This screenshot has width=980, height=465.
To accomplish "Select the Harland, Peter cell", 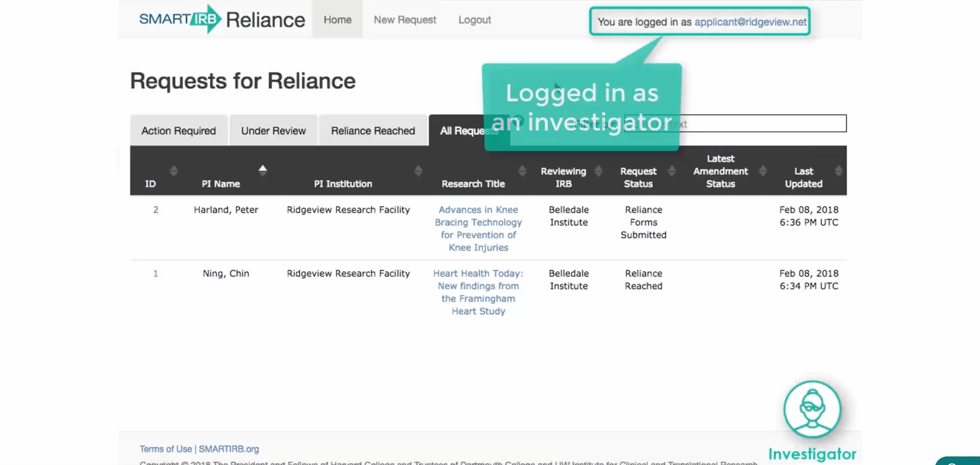I will (x=226, y=210).
